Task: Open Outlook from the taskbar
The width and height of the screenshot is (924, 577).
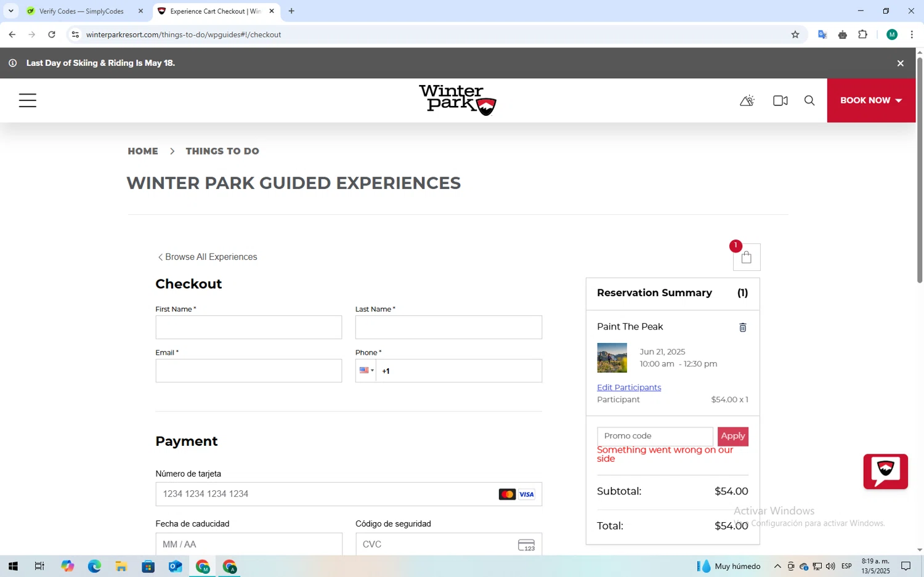Action: 176,567
